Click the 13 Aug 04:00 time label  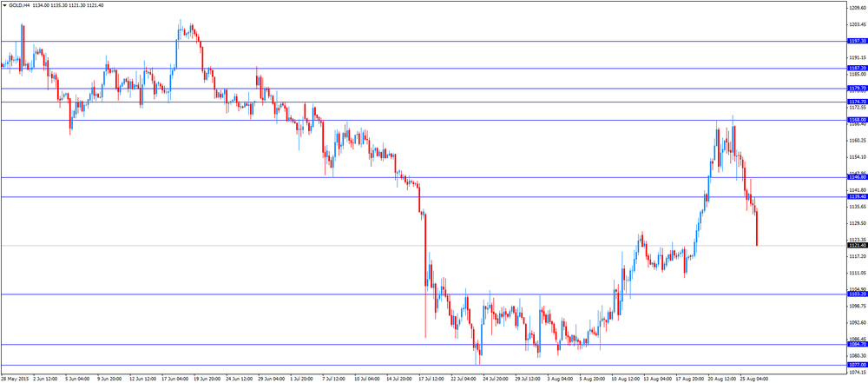tap(656, 380)
